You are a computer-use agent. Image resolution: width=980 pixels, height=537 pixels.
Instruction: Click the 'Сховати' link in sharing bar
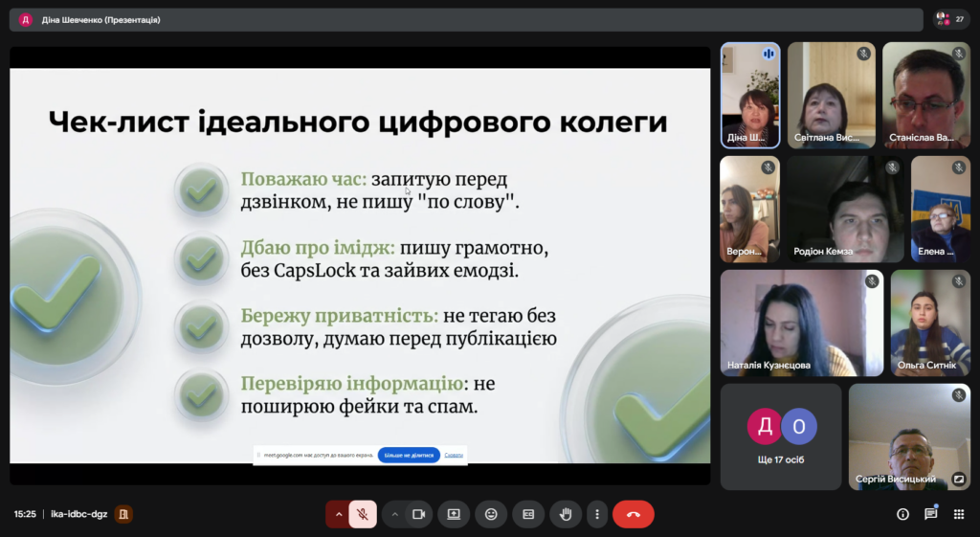pyautogui.click(x=454, y=456)
